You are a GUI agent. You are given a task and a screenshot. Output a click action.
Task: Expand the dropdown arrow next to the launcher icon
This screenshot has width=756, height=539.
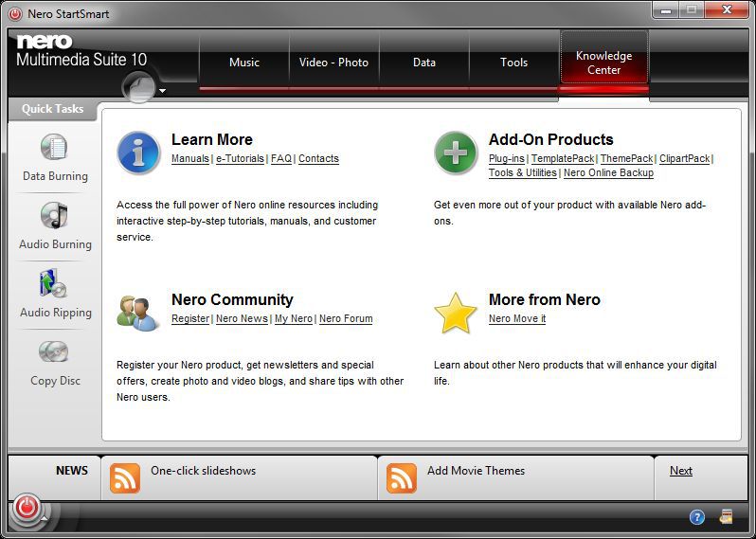click(x=163, y=90)
